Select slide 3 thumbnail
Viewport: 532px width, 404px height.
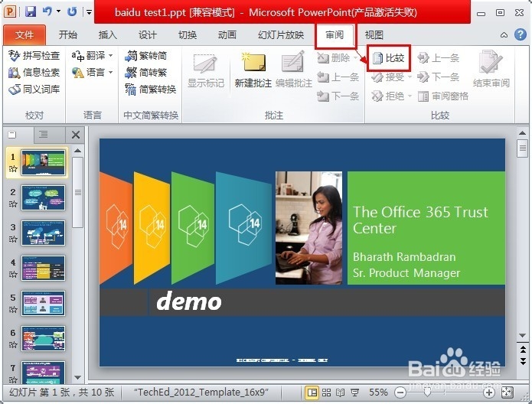tap(43, 233)
